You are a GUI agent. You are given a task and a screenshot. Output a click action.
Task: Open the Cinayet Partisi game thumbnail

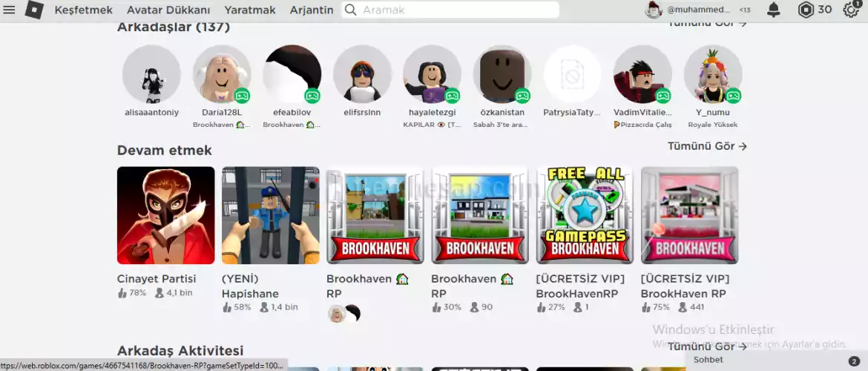(165, 215)
